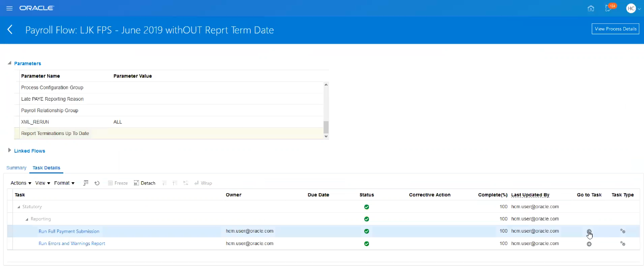Click the table Refresh icon
Image resolution: width=644 pixels, height=270 pixels.
(x=97, y=183)
